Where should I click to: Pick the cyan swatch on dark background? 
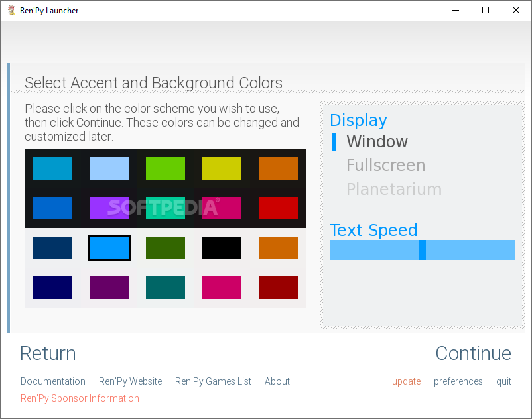(52, 168)
